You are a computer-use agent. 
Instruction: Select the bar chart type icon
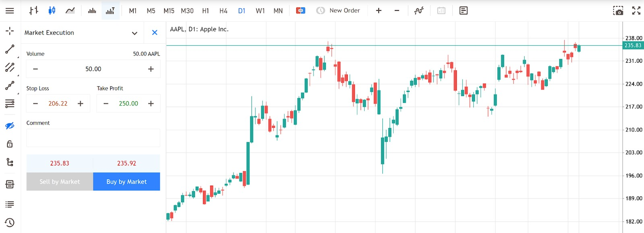(34, 10)
